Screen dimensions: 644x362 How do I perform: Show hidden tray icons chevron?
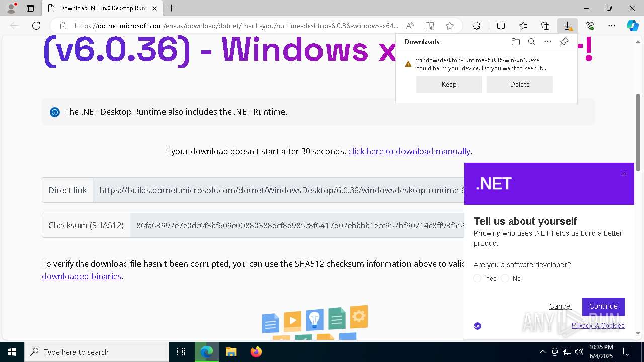542,352
